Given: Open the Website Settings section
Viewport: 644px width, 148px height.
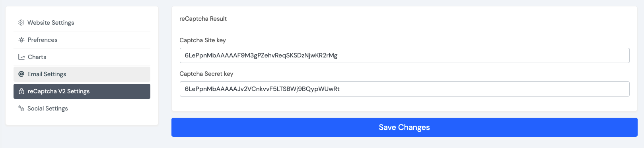Looking at the screenshot, I should [x=82, y=23].
